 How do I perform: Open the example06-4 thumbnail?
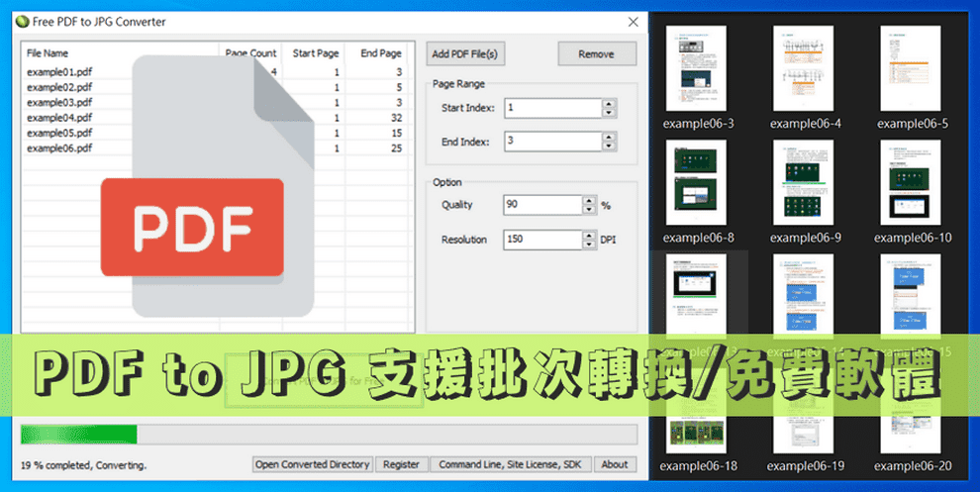(805, 74)
